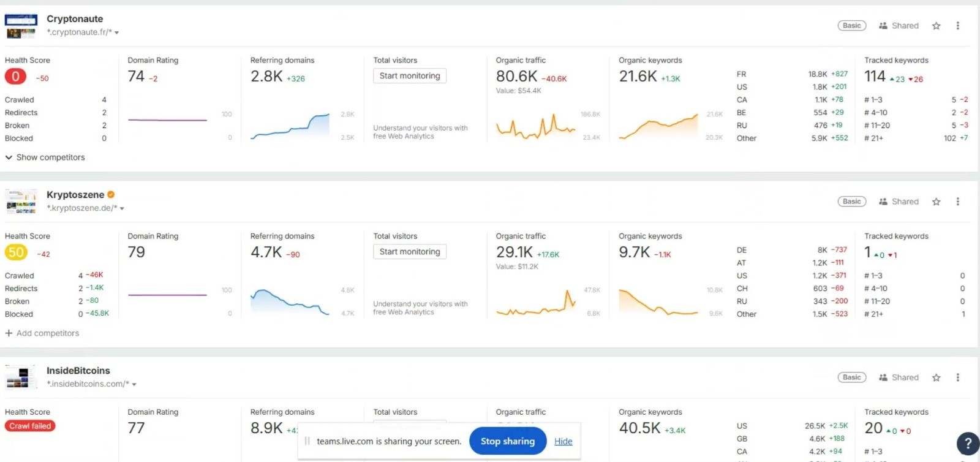Click InsideBitcoins Tracked keywords 20

click(x=873, y=428)
